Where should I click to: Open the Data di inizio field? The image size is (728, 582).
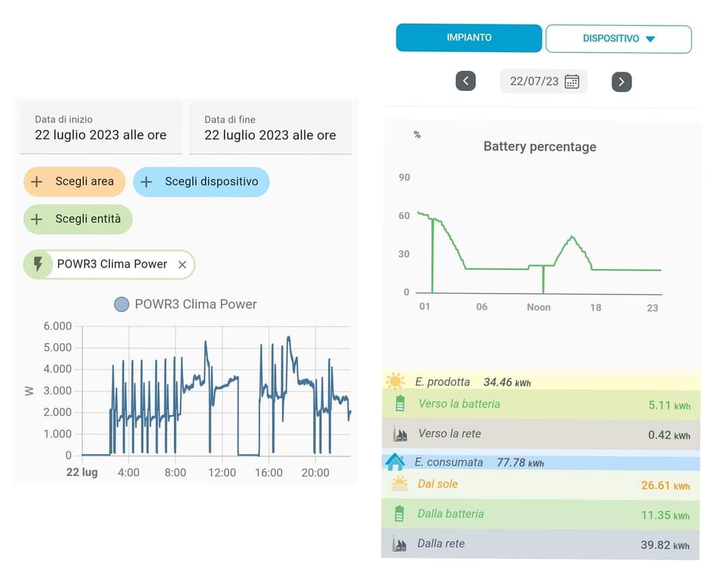click(x=100, y=128)
